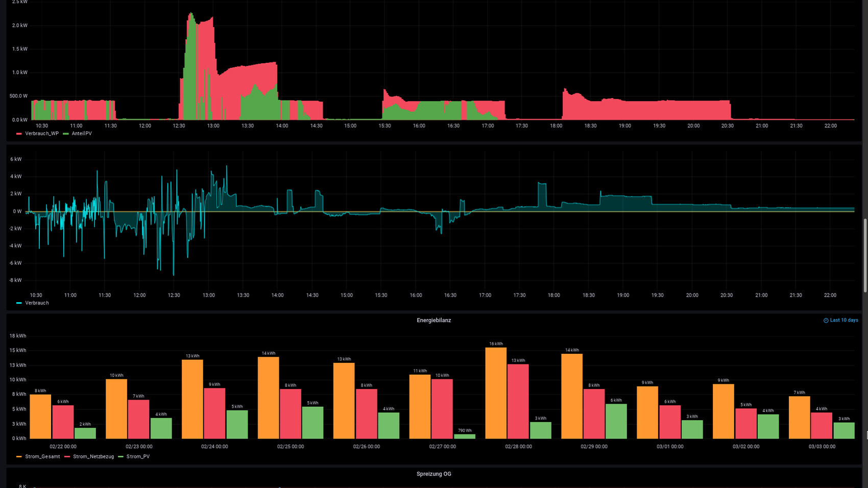Viewport: 868px width, 488px height.
Task: Click the clock icon beside Last 10 days
Action: click(826, 321)
